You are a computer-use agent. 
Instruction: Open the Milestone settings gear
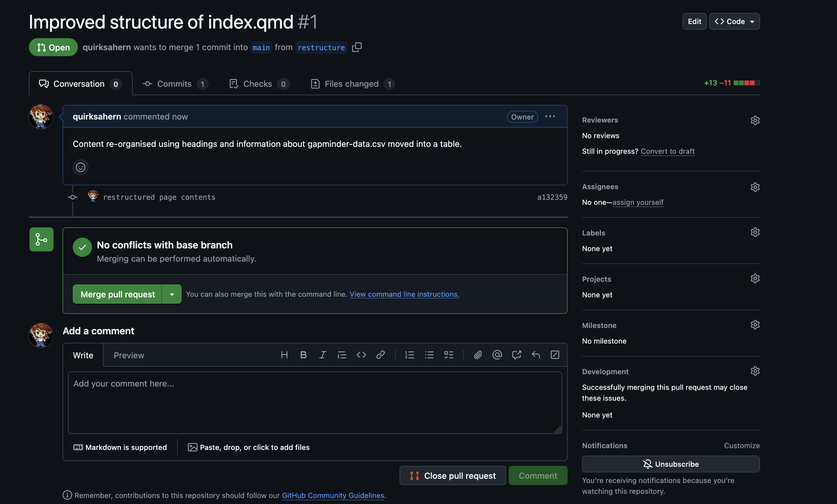(x=755, y=324)
